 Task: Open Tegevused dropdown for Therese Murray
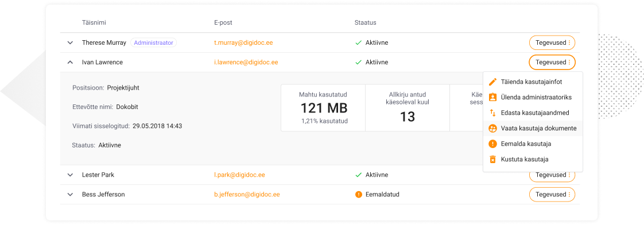552,42
